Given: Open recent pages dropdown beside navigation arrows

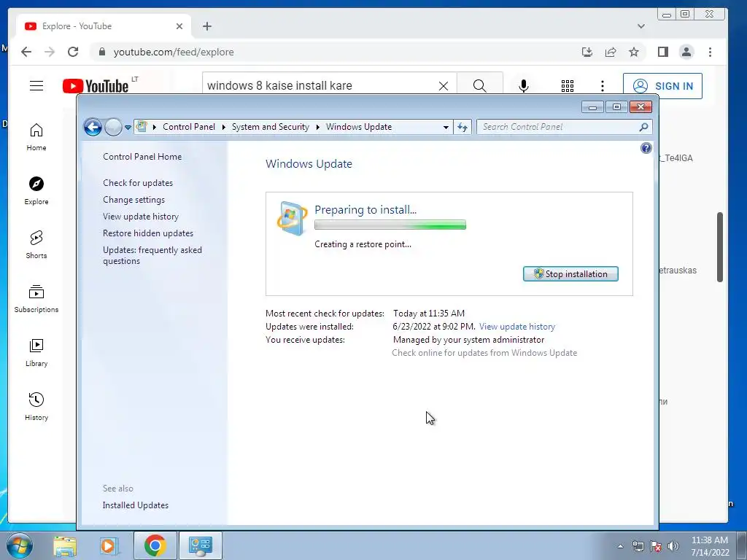Looking at the screenshot, I should coord(128,128).
